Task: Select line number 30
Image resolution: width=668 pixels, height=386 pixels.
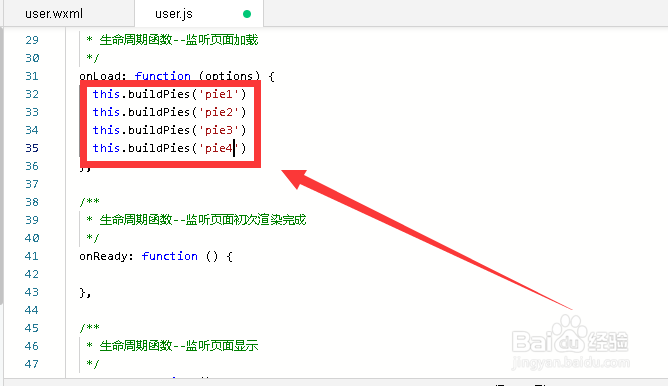Action: (x=32, y=58)
